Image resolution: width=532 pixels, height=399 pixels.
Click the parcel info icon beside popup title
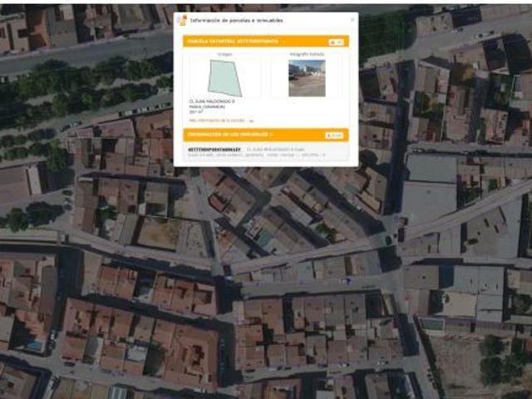click(x=183, y=20)
